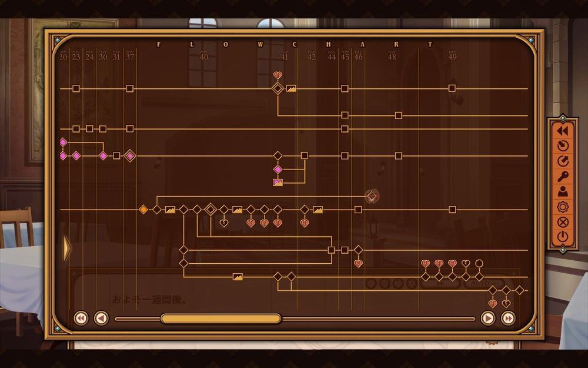Select the top-row square node under Day 23
Screen dimensions: 588x368
pyautogui.click(x=76, y=89)
